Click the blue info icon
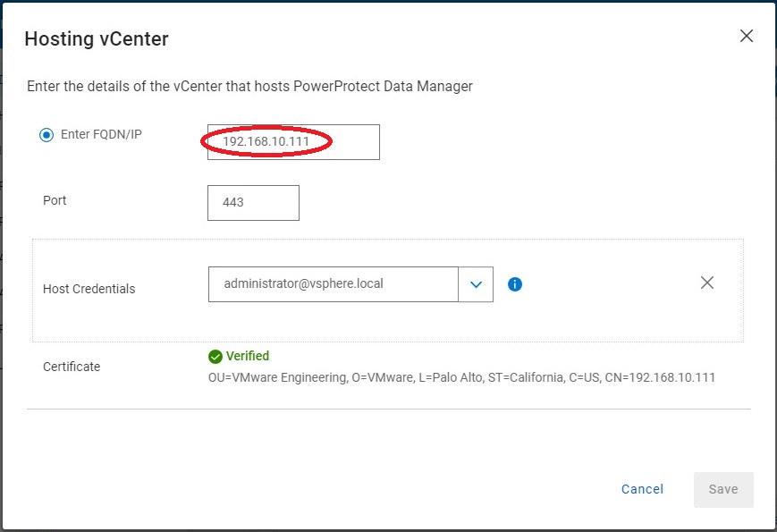Image resolution: width=777 pixels, height=532 pixels. click(515, 284)
